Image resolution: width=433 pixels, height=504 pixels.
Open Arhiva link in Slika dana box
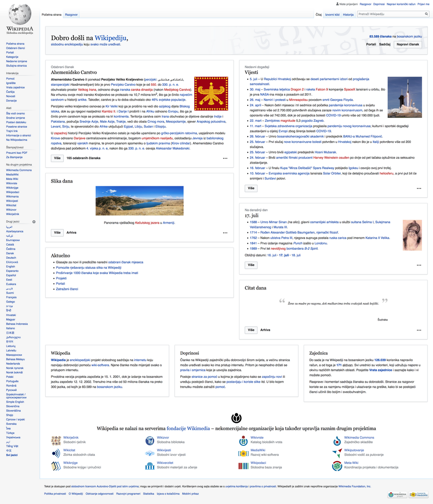point(71,233)
